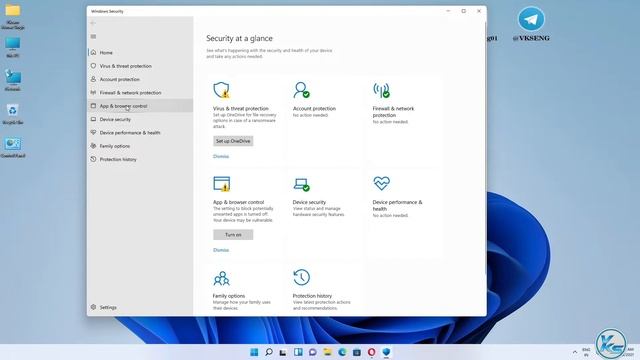Open Account protection in the sidebar
The image size is (640, 360).
coord(140,79)
